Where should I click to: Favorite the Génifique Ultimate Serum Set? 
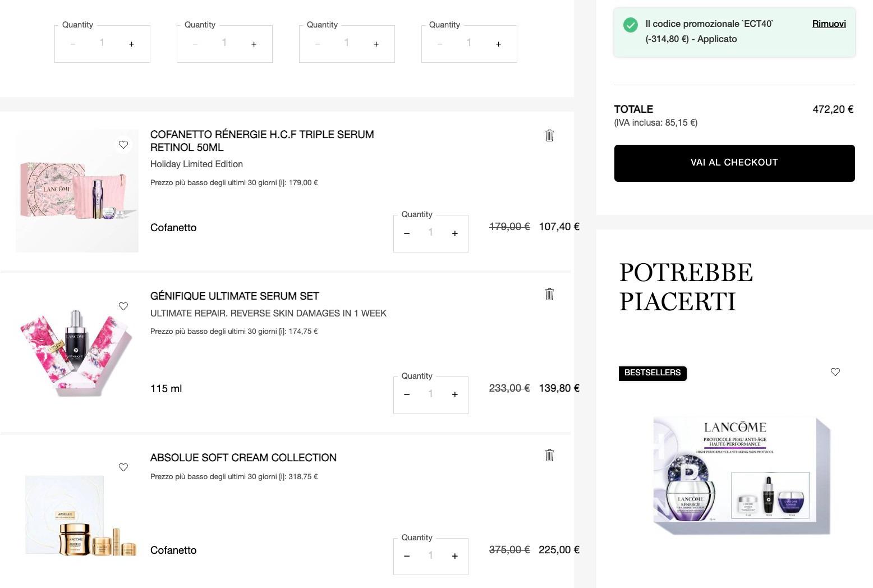tap(123, 306)
